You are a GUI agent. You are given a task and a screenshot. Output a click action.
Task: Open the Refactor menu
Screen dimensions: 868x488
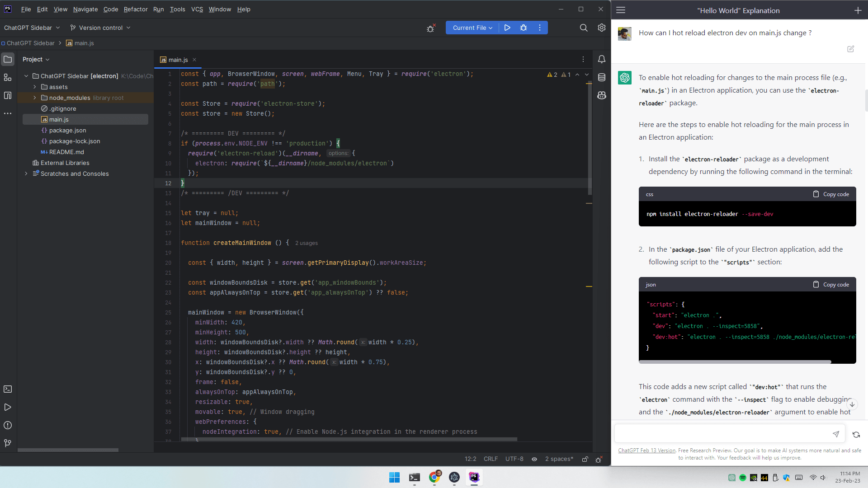tap(136, 9)
